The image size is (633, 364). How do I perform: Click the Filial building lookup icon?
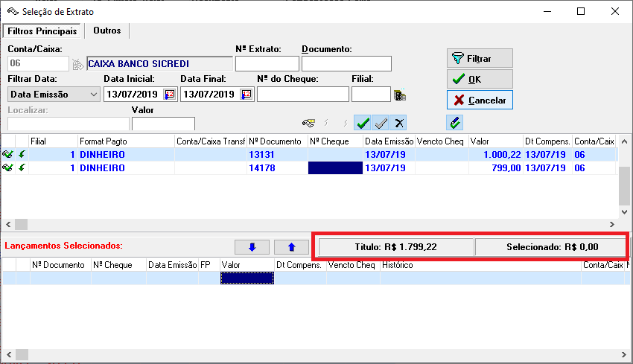400,95
